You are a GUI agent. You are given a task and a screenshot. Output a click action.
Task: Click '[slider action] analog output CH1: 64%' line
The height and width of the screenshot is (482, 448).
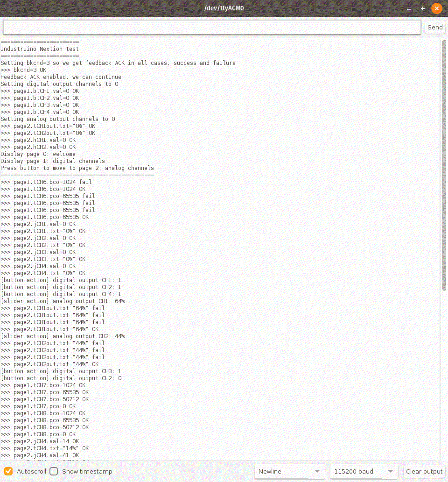click(63, 301)
